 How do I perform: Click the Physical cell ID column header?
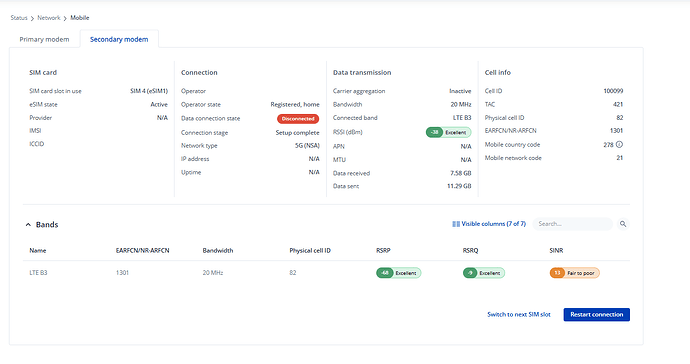pos(310,250)
